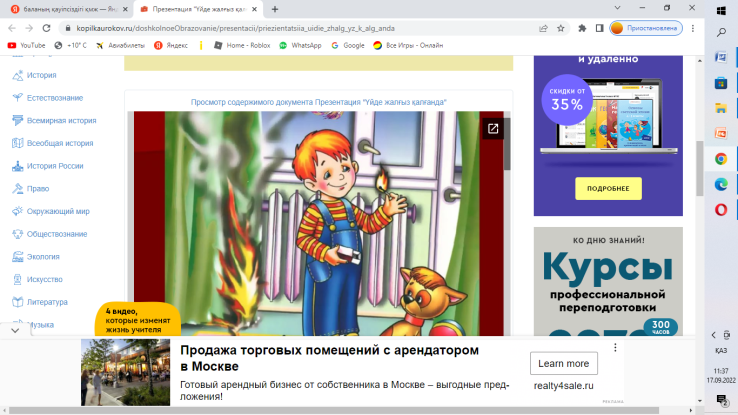Click the Курсы переподготовки ad banner
Screen dimensions: 738x415
coord(608,281)
